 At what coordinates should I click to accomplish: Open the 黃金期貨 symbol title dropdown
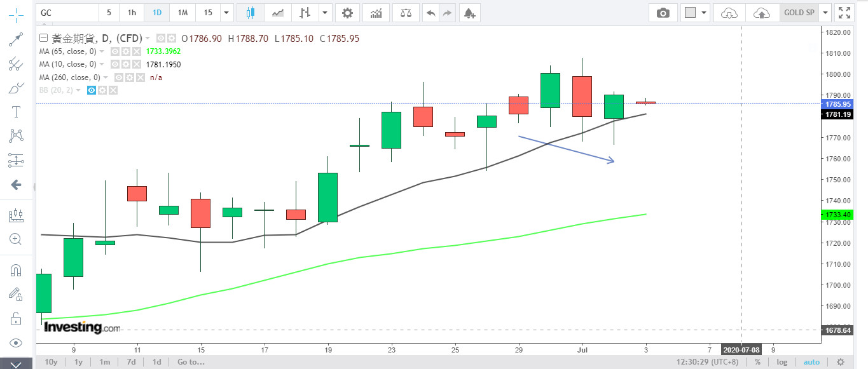click(x=148, y=39)
